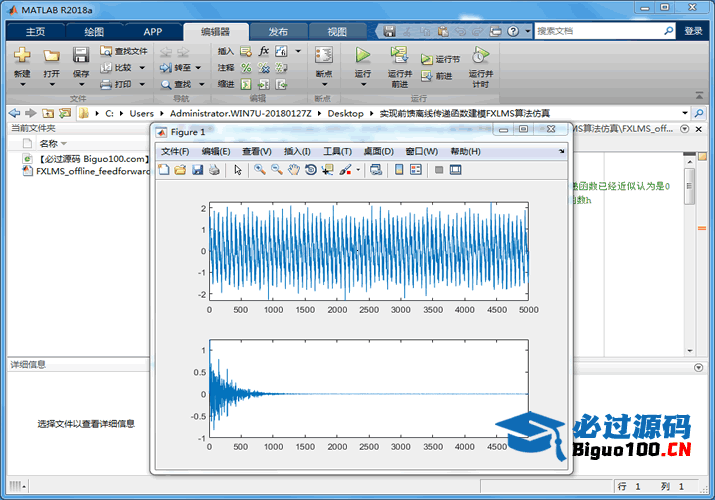Open the New (新建) dropdown arrow
Viewport: 715px width, 500px height.
point(22,85)
